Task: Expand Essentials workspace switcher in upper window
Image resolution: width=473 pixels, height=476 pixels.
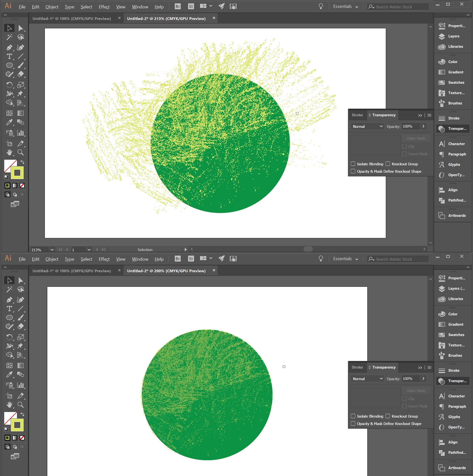Action: point(345,7)
